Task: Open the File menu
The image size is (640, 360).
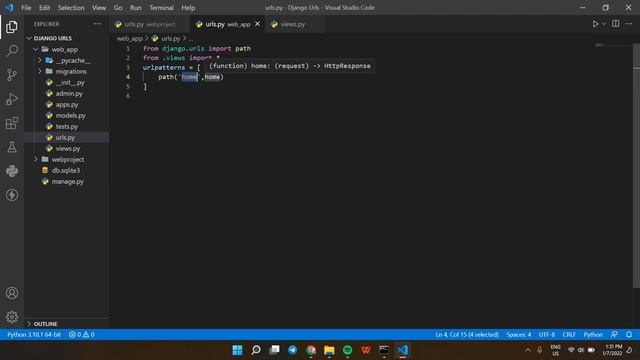Action: point(26,7)
